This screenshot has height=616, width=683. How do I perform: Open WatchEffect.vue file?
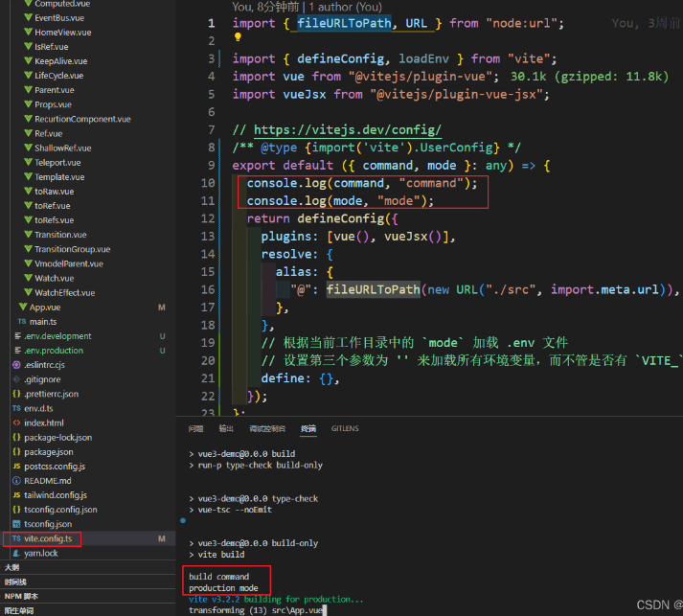(x=64, y=292)
